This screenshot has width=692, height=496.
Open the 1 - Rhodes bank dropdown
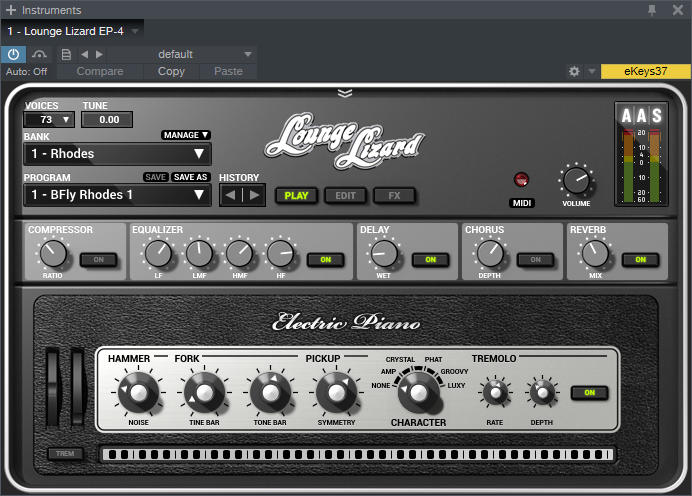117,154
